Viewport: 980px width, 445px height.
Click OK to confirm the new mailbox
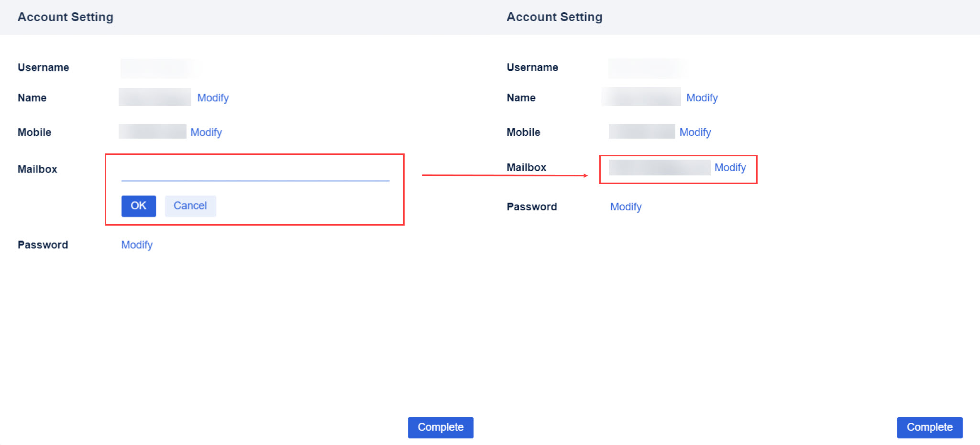pos(138,206)
